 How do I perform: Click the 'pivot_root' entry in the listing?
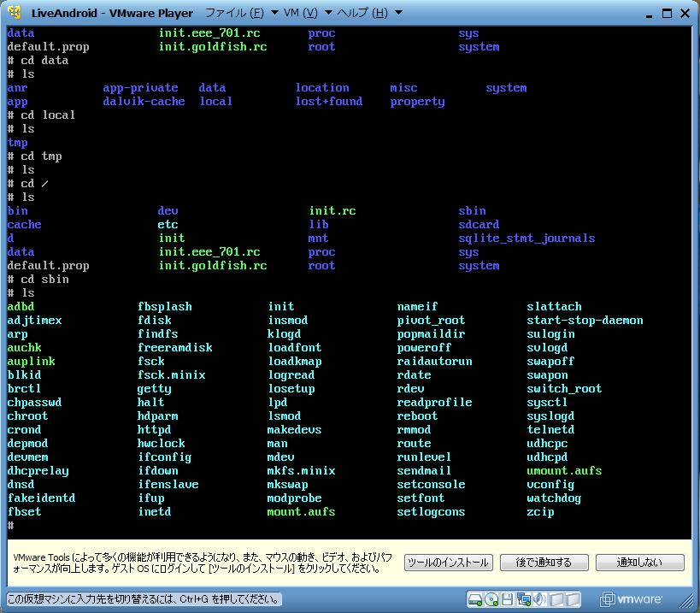click(x=432, y=321)
